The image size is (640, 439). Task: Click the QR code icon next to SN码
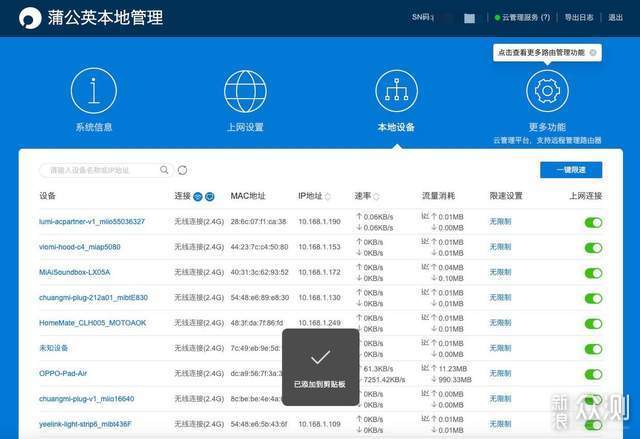pyautogui.click(x=469, y=18)
